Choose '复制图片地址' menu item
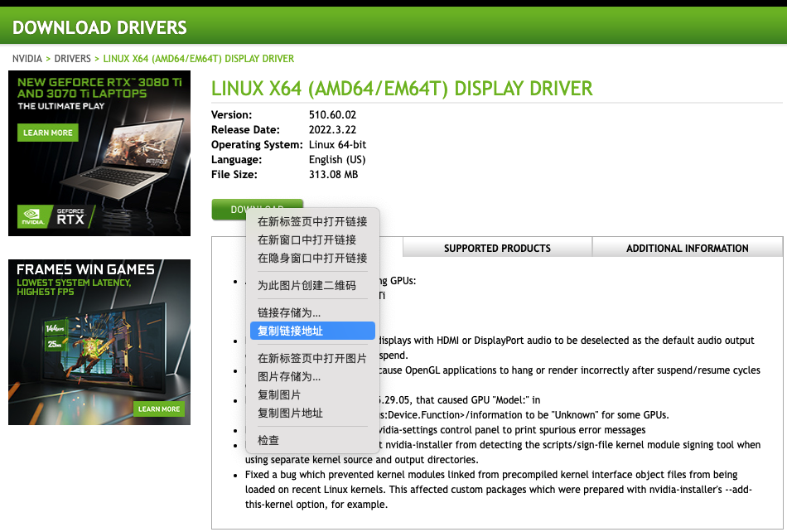The image size is (787, 532). pos(312,413)
